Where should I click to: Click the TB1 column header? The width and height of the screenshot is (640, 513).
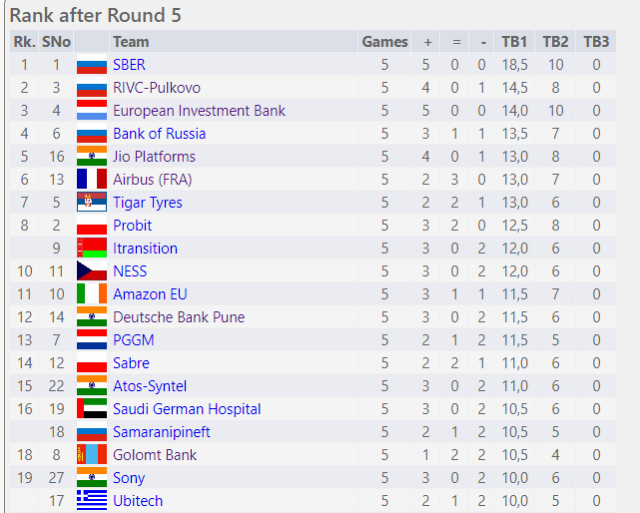click(514, 42)
